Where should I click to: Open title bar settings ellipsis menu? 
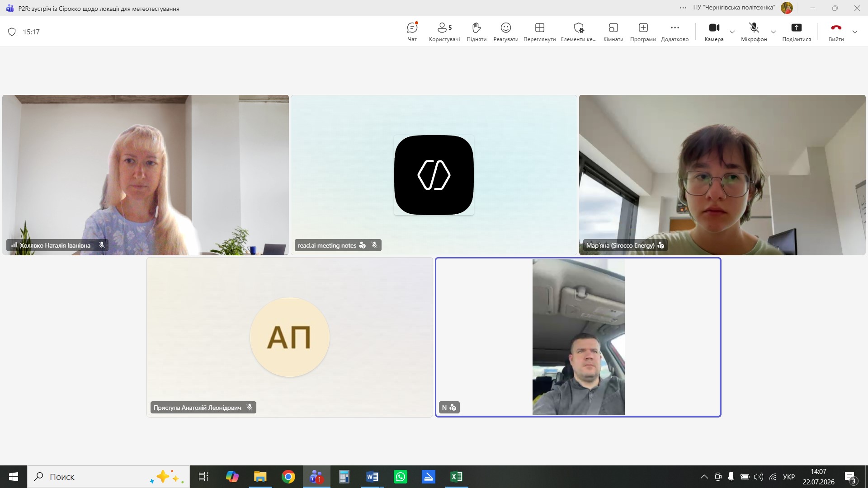click(683, 8)
